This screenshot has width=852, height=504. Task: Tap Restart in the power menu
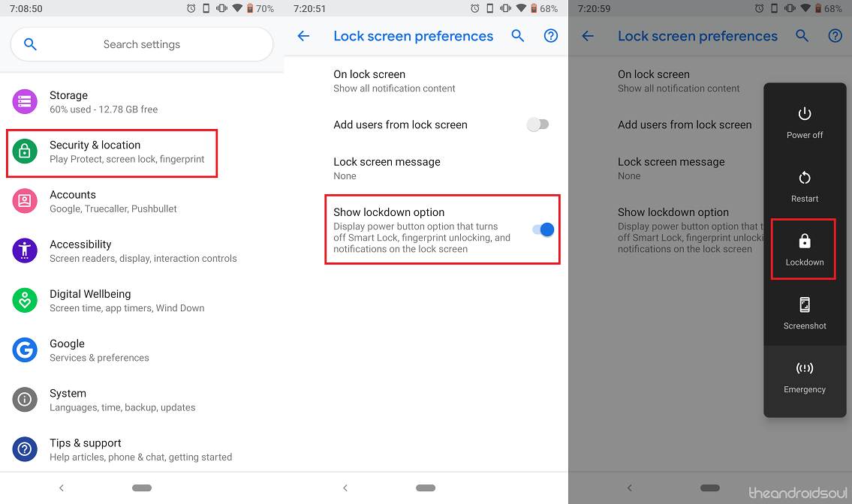point(805,187)
